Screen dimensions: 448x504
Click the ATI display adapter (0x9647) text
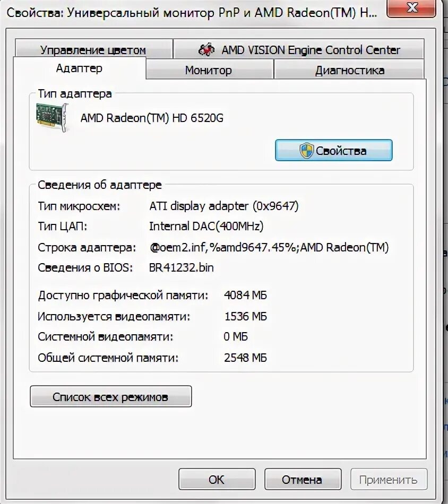point(224,206)
